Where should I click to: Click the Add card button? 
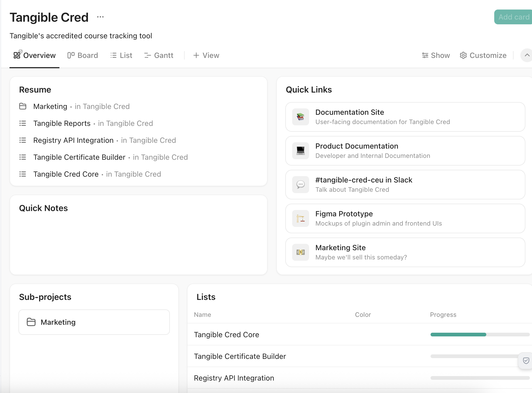[x=513, y=17]
